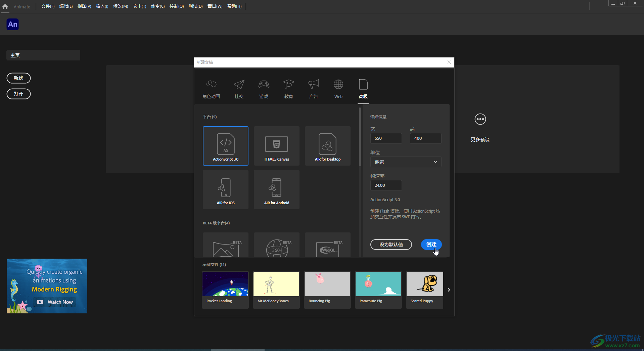The width and height of the screenshot is (644, 351).
Task: Choose the BETA image platform tile
Action: (226, 245)
